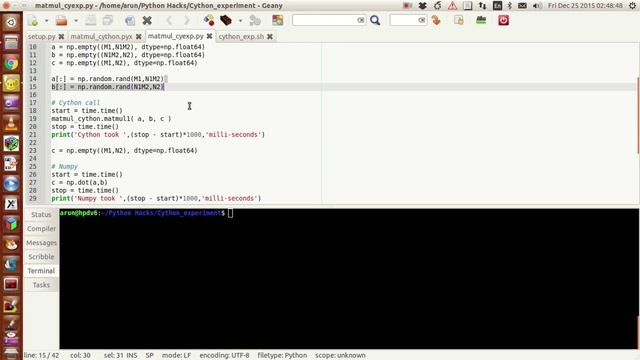
Task: Open the Compiler message tab
Action: pyautogui.click(x=41, y=229)
